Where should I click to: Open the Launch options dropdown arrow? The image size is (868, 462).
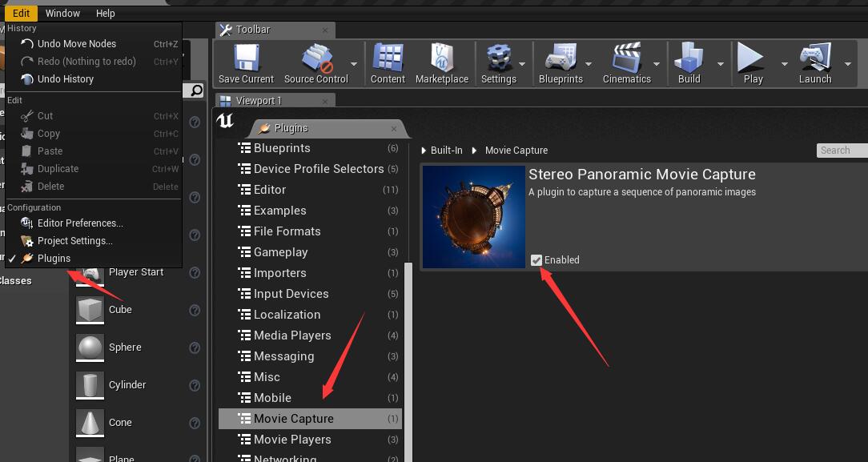tap(847, 64)
